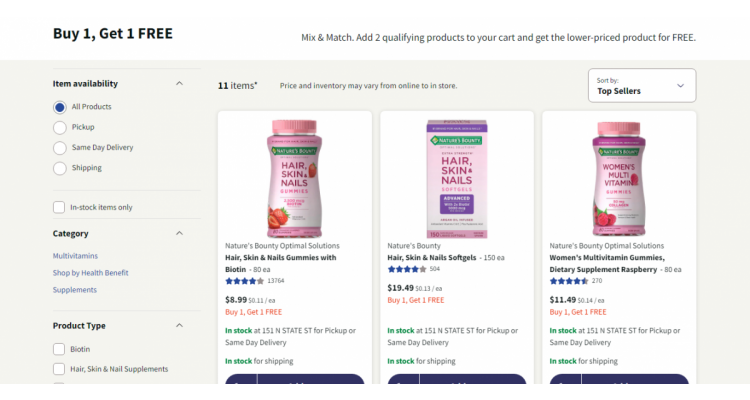View Women's Multivitamin Gummies bottle image
The width and height of the screenshot is (750, 400).
[x=619, y=178]
